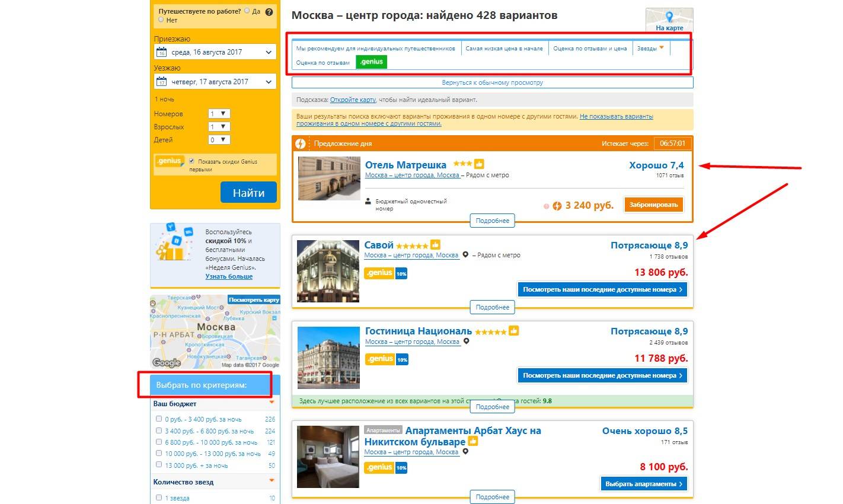Click thumbs-up icon next to Отель Матрешка
843x504 pixels.
point(479,164)
